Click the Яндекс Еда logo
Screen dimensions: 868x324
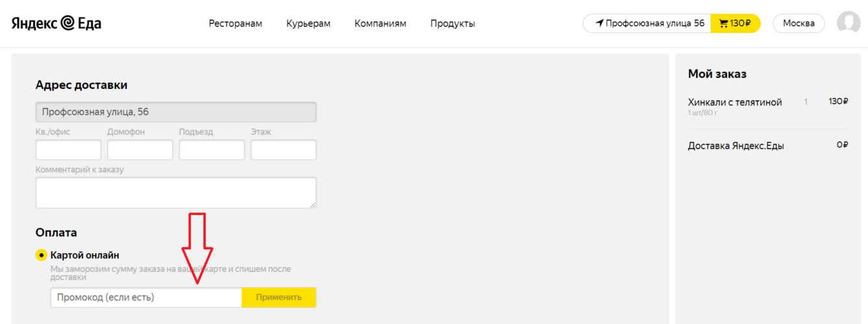56,23
